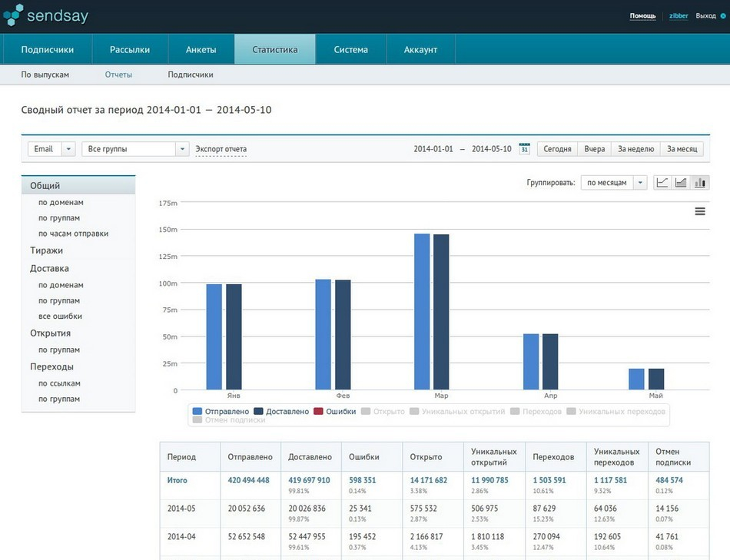Expand the Email channel dropdown
This screenshot has width=730, height=560.
point(68,149)
